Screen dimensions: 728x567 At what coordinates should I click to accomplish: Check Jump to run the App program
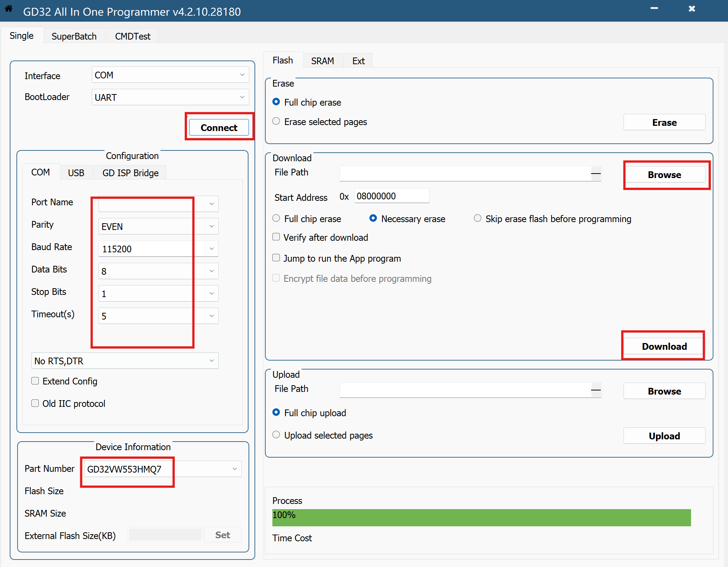click(276, 258)
